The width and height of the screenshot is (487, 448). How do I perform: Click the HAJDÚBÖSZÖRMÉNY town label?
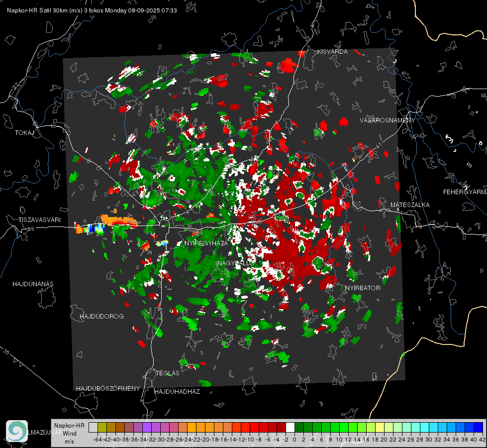point(108,389)
